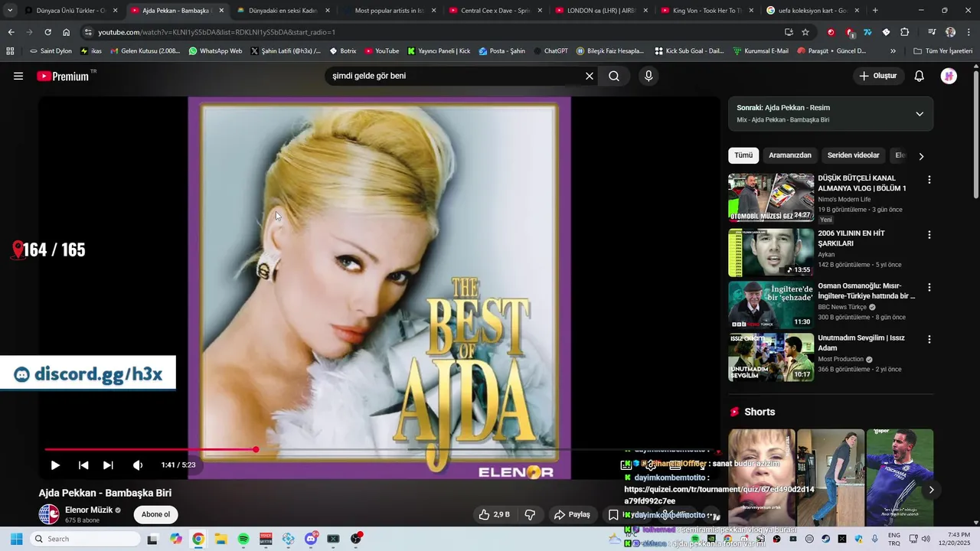This screenshot has width=980, height=551.
Task: Open the Yayıncı Paneli | Kick bookmark
Action: [x=439, y=51]
